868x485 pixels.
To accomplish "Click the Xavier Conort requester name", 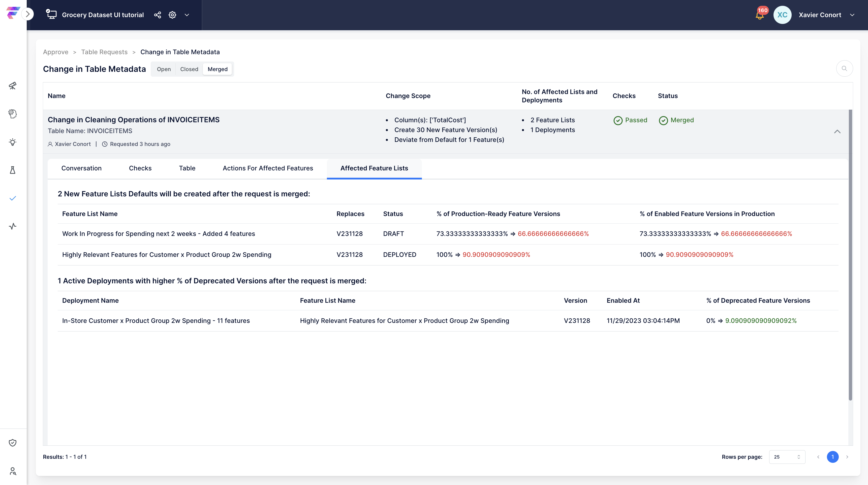I will pyautogui.click(x=73, y=144).
